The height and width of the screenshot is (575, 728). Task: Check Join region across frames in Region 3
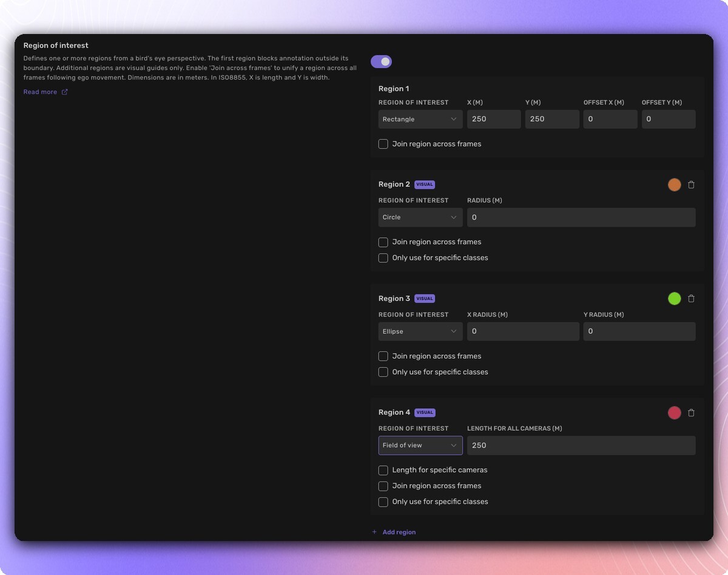(x=383, y=356)
